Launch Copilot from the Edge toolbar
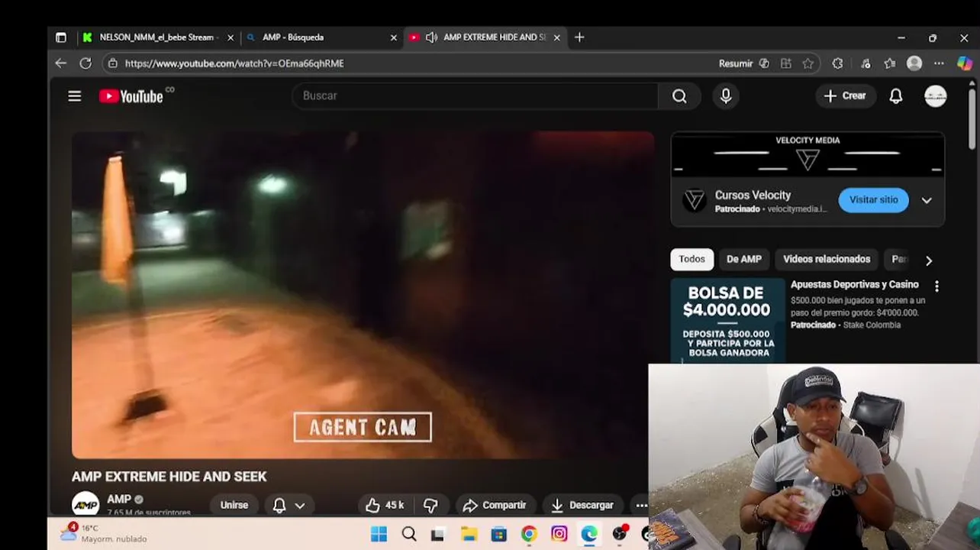Screen dimensions: 980x550 965,63
